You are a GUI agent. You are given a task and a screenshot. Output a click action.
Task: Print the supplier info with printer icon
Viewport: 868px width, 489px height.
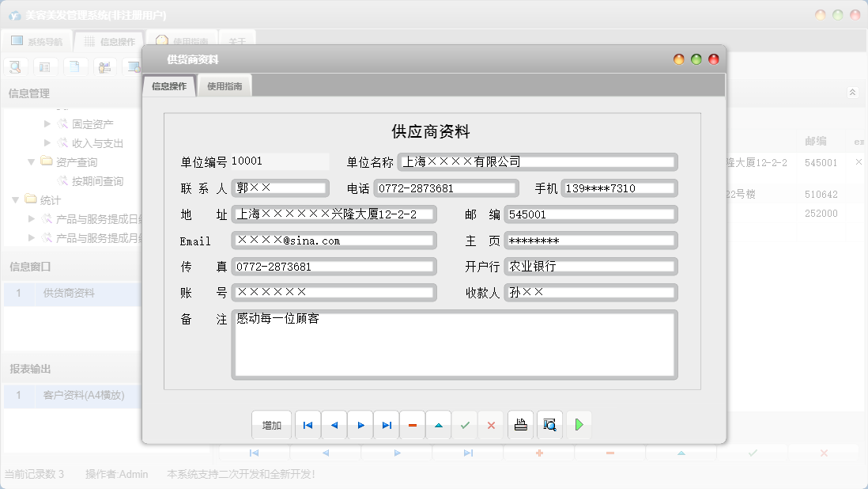pyautogui.click(x=520, y=426)
